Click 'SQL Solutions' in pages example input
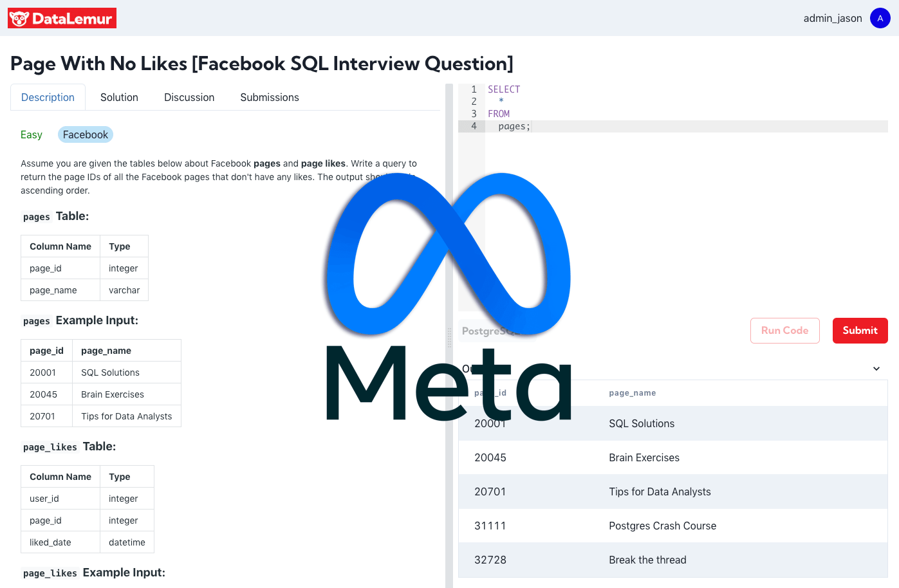Screen dimensions: 899x588 pyautogui.click(x=110, y=372)
